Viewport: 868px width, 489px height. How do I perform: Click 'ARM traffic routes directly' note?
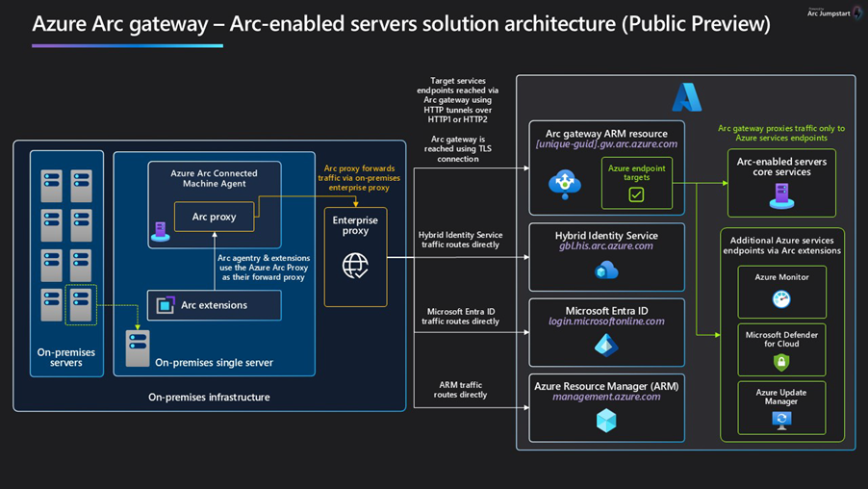tap(460, 389)
